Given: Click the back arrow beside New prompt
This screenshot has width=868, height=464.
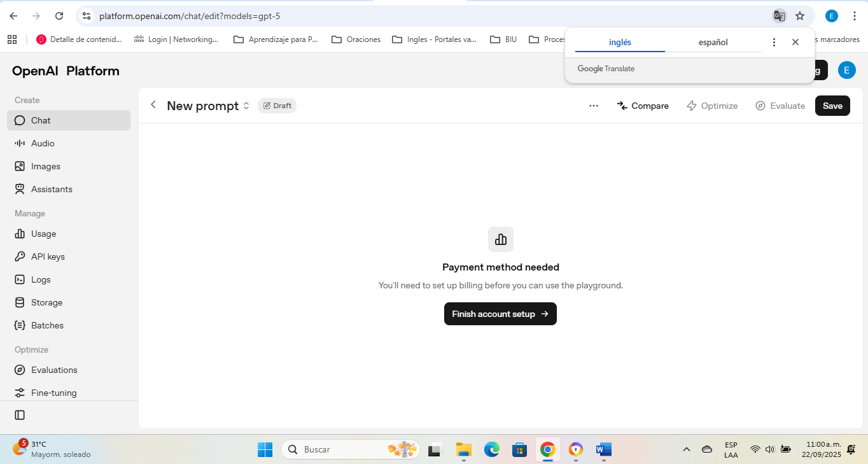Looking at the screenshot, I should (153, 105).
